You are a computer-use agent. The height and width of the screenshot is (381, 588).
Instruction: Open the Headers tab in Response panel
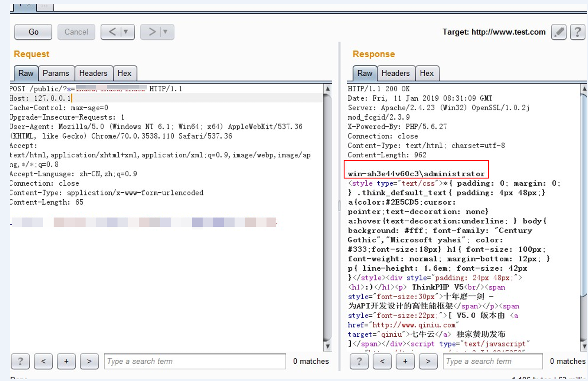[x=396, y=74]
